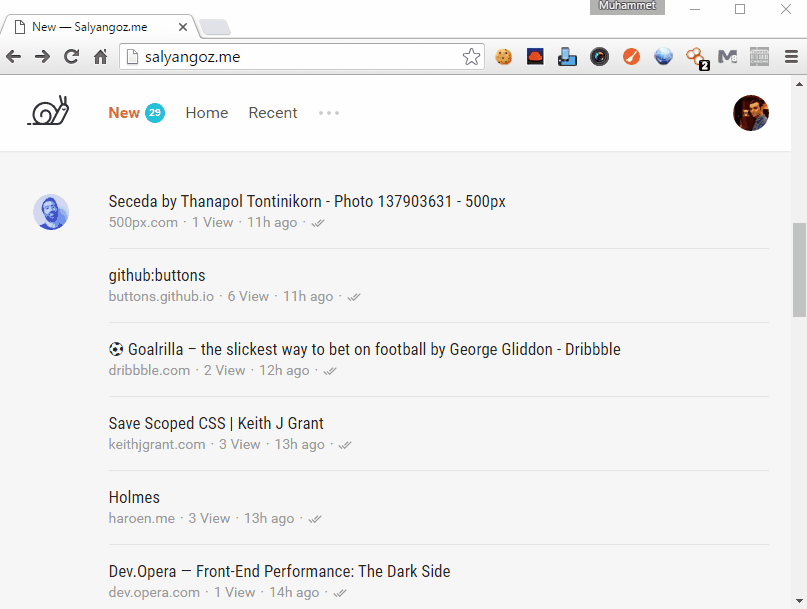Open the browser home page button
Image resolution: width=807 pixels, height=609 pixels.
point(100,57)
